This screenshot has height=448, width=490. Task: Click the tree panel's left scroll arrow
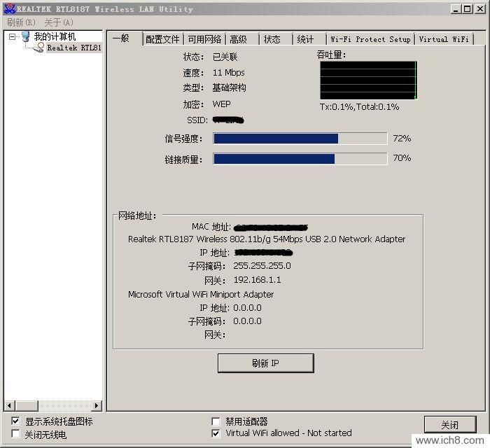click(x=9, y=405)
